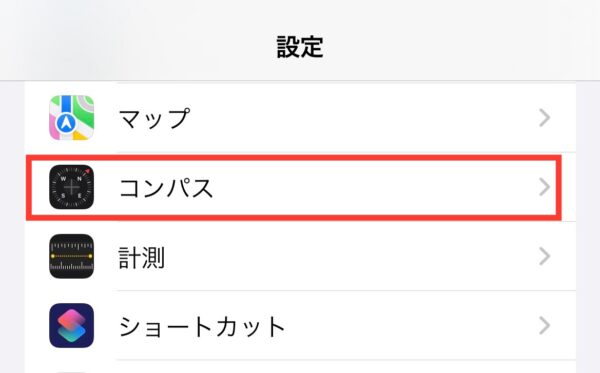Tap empty space in the ショートカット row

[x=409, y=326]
